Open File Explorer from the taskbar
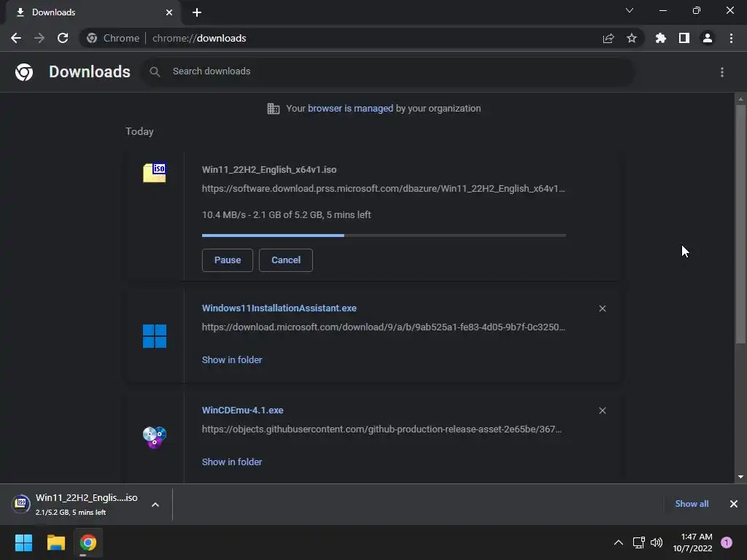The width and height of the screenshot is (747, 560). [55, 542]
